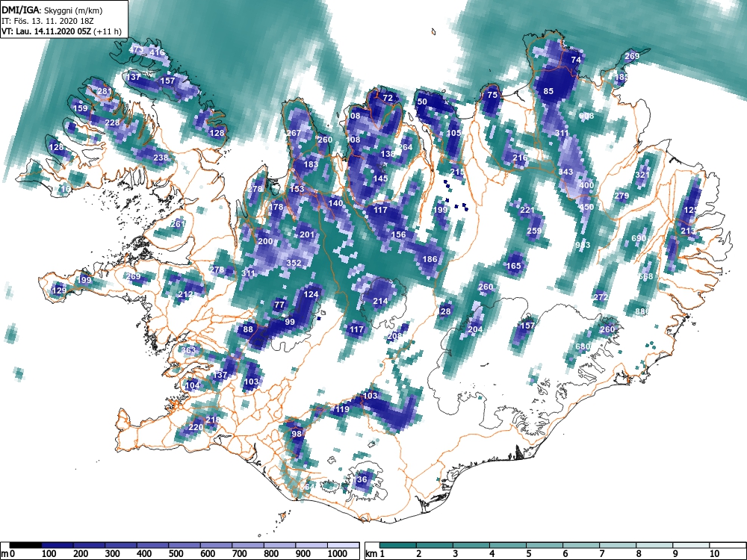Click the visibility value 85 on the map
This screenshot has height=560, width=747.
(548, 91)
